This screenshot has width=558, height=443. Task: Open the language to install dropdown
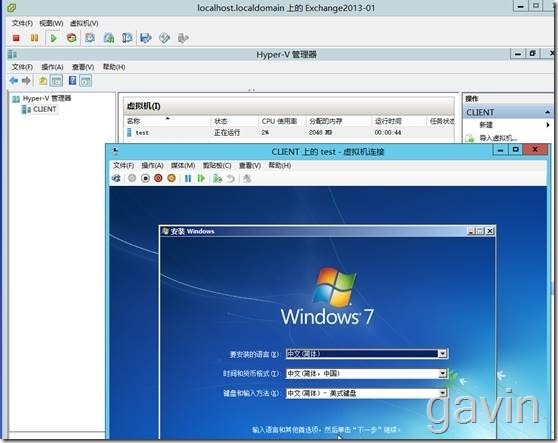tap(442, 354)
